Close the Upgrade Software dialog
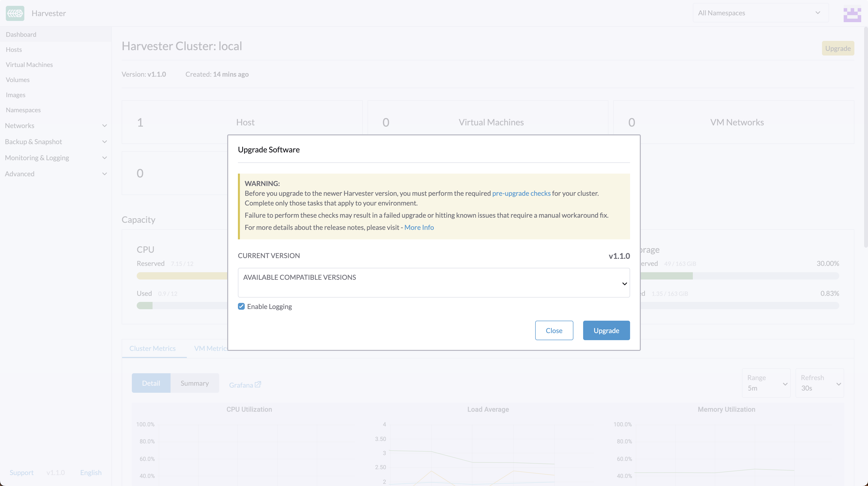868x486 pixels. pyautogui.click(x=554, y=330)
